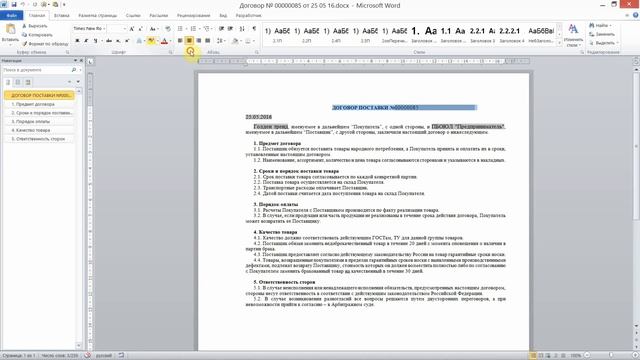Click the Save icon in quick access toolbar
The height and width of the screenshot is (360, 640).
tap(14, 4)
